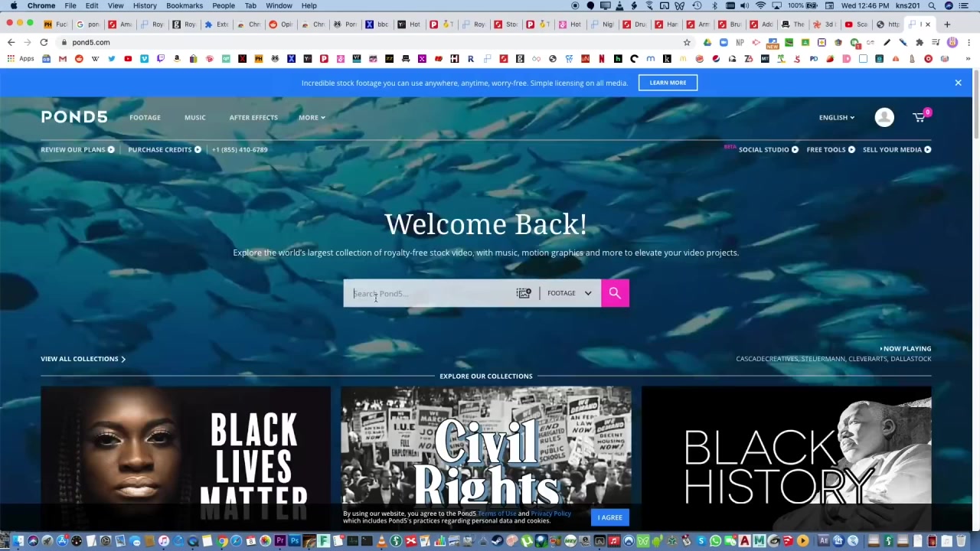The height and width of the screenshot is (551, 980).
Task: Click the Chrome reload page icon
Action: [x=44, y=42]
